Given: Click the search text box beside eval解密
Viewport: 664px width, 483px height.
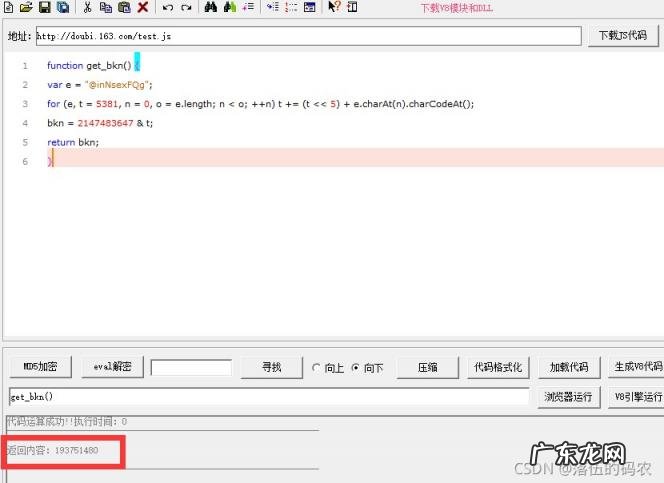Looking at the screenshot, I should 191,367.
